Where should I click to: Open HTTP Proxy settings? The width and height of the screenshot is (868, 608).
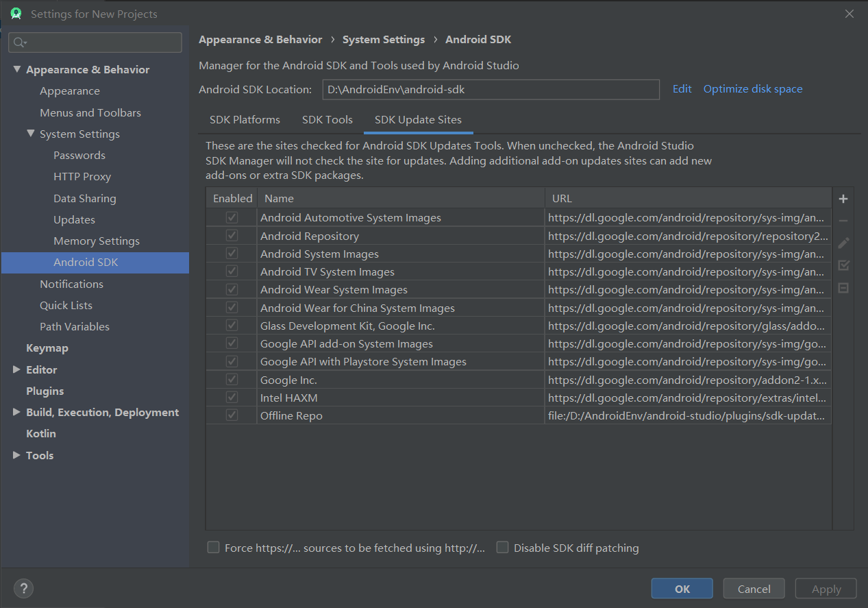82,176
